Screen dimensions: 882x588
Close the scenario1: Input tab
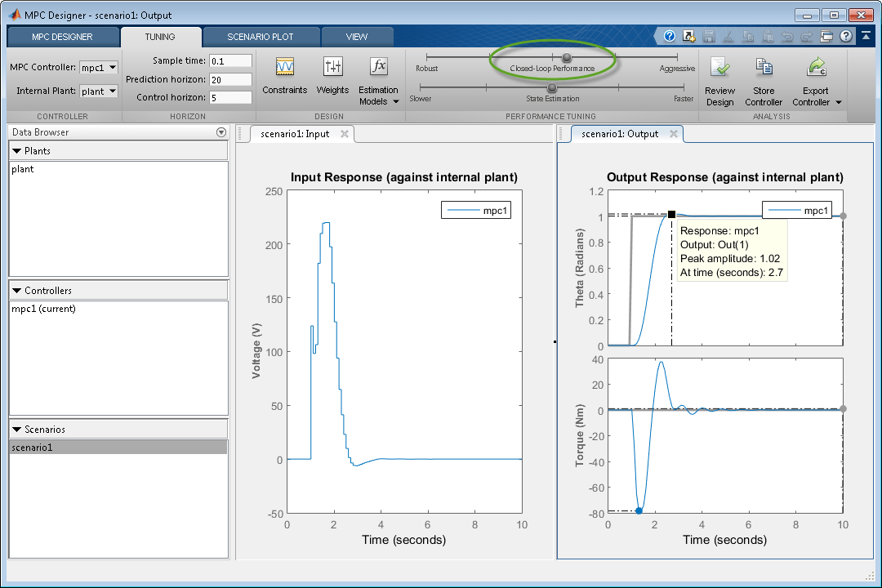pyautogui.click(x=345, y=134)
